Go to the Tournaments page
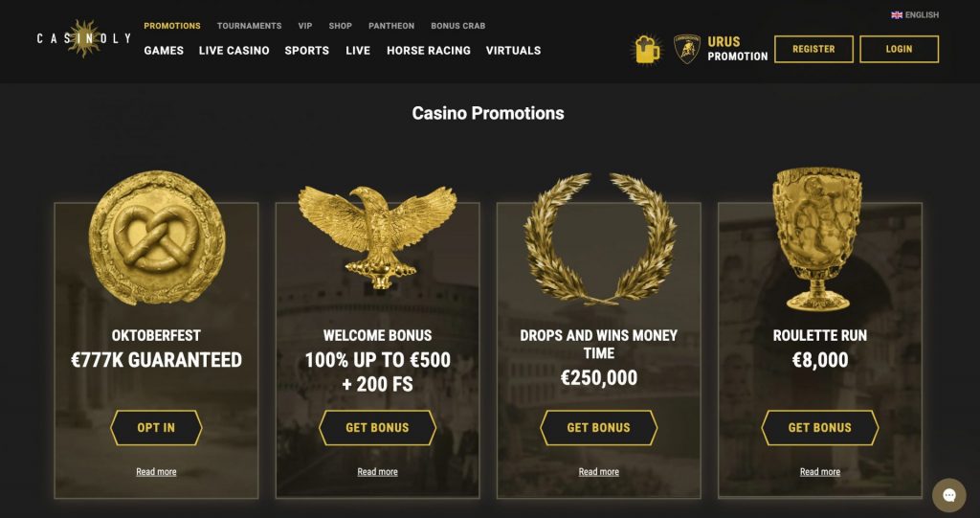This screenshot has width=980, height=518. click(249, 26)
